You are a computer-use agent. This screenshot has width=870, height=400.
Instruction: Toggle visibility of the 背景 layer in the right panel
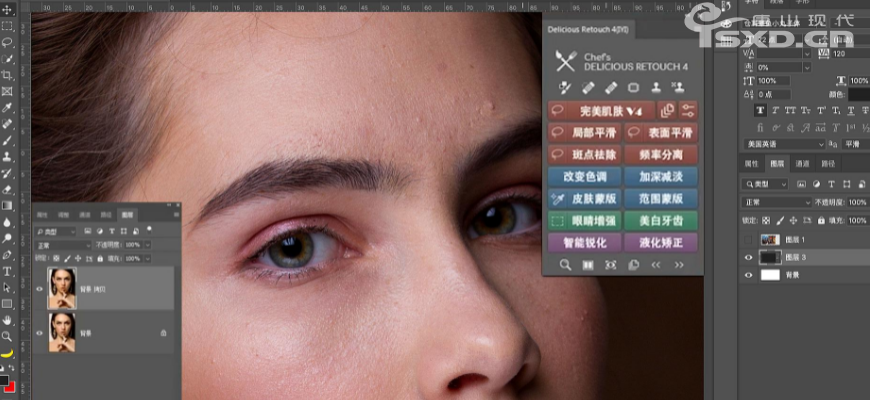750,274
